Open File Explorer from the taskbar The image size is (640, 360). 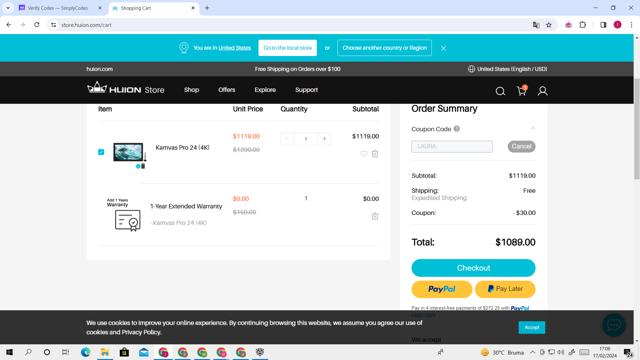105,352
